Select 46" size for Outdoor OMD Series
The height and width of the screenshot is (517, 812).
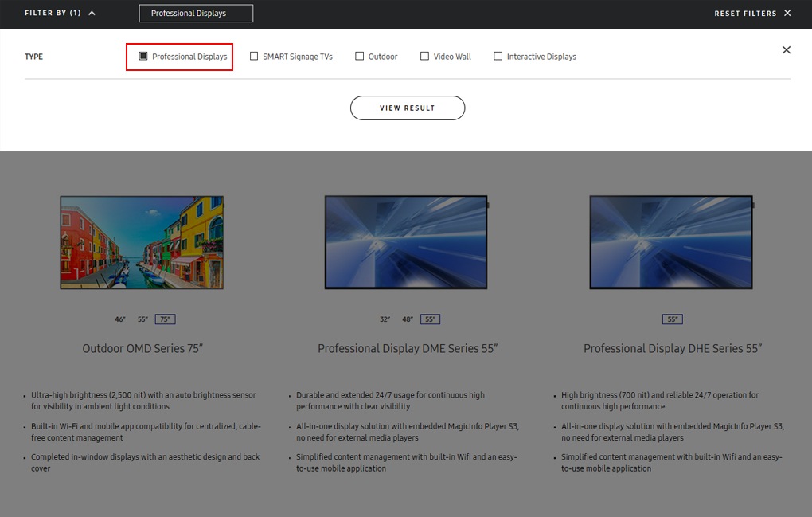120,319
